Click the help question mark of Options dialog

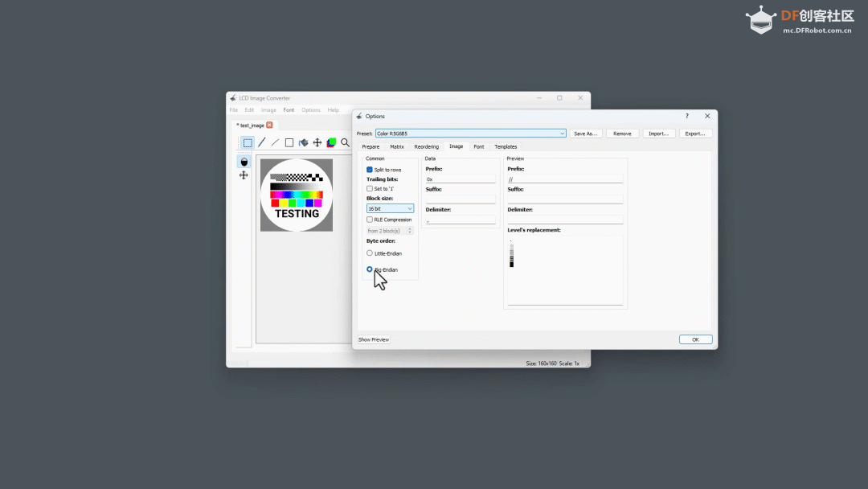click(687, 117)
